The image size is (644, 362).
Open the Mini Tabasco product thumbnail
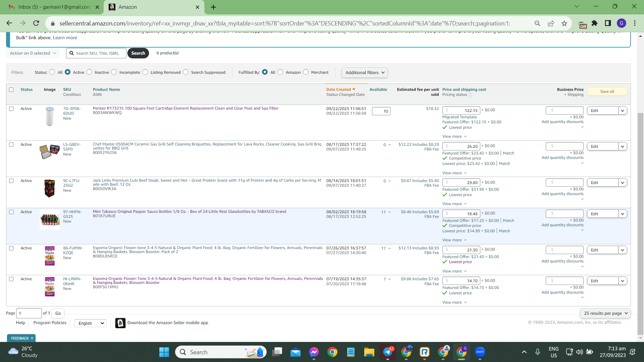(50, 220)
